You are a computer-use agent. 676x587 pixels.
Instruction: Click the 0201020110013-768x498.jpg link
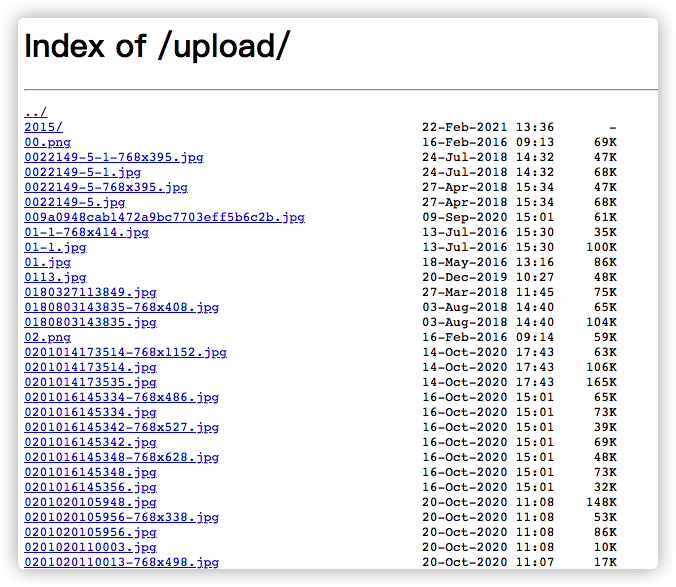tap(121, 562)
